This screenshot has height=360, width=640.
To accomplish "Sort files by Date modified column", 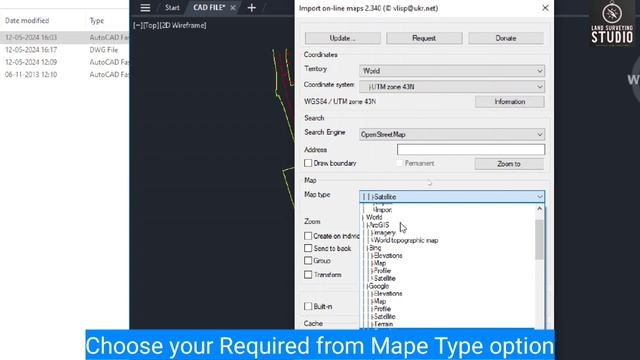I will (x=27, y=20).
